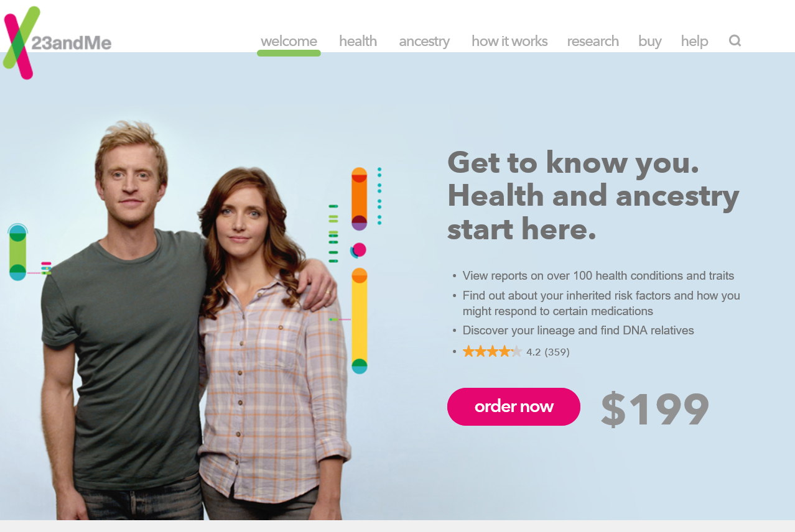Open the health menu item
This screenshot has height=532, width=795.
point(358,41)
